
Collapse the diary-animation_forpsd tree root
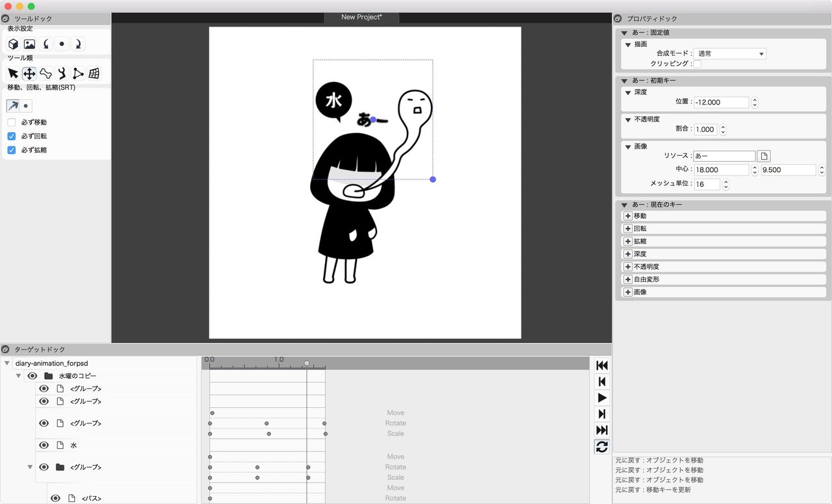coord(6,363)
